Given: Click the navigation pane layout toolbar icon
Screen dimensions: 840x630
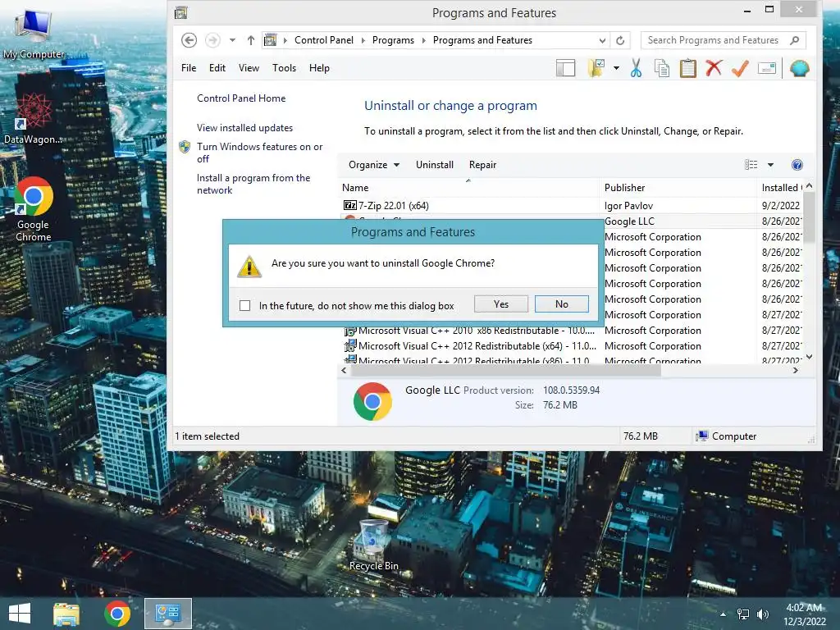Looking at the screenshot, I should (565, 68).
